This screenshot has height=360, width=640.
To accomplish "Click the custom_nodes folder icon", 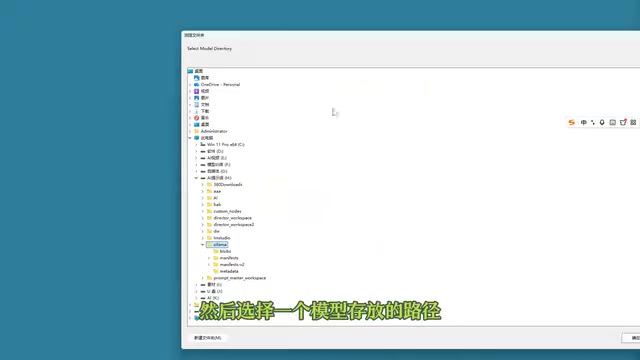I will coord(209,211).
